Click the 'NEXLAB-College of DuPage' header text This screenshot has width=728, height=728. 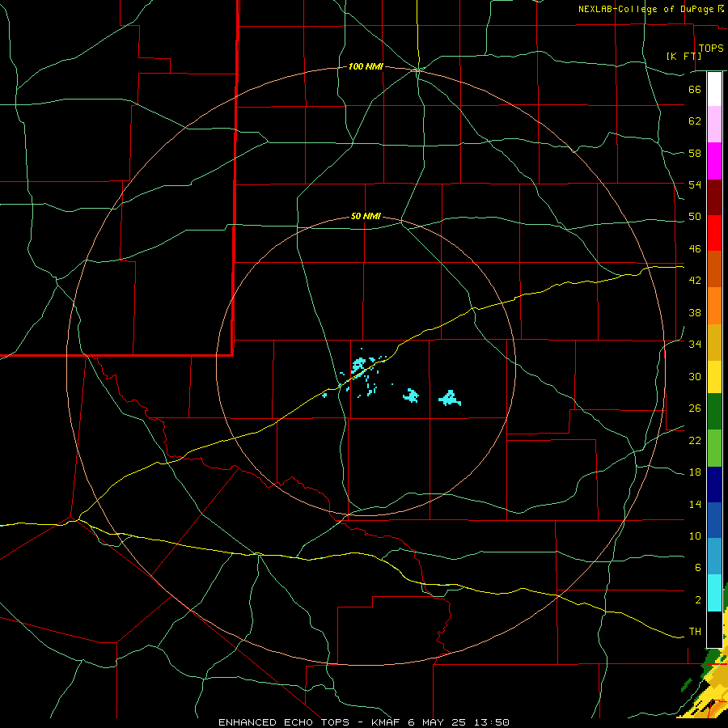pyautogui.click(x=647, y=9)
